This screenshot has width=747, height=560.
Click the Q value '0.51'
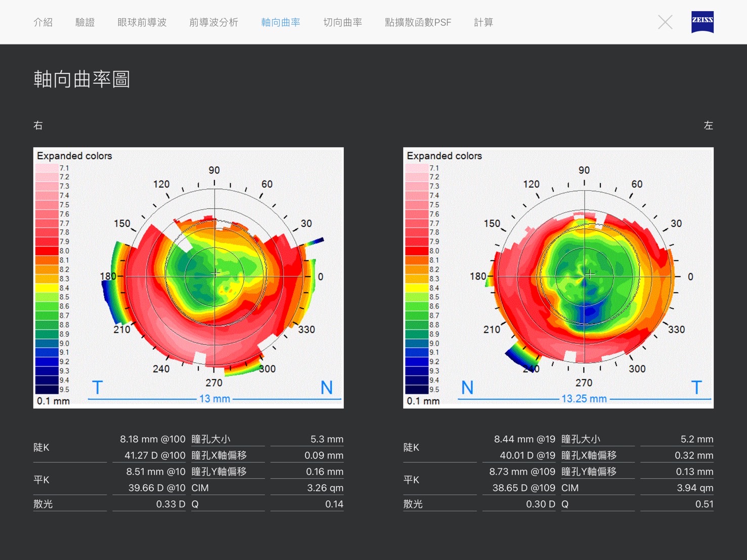pos(704,504)
